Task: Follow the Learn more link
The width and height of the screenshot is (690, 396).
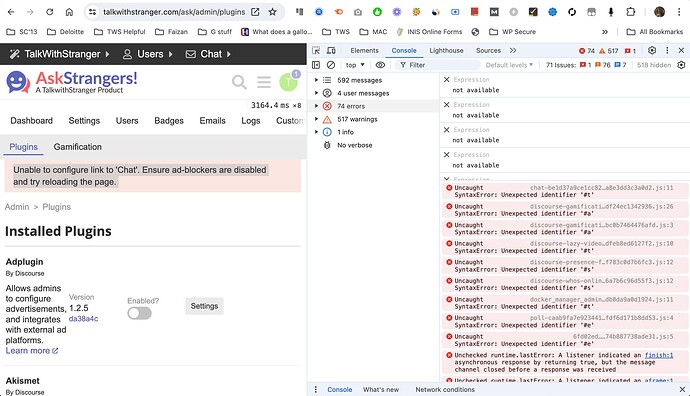Action: pyautogui.click(x=32, y=351)
